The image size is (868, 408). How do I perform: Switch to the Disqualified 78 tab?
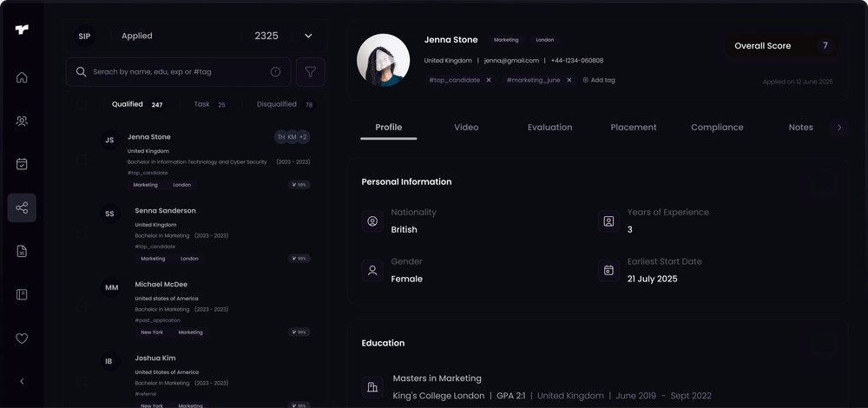286,104
